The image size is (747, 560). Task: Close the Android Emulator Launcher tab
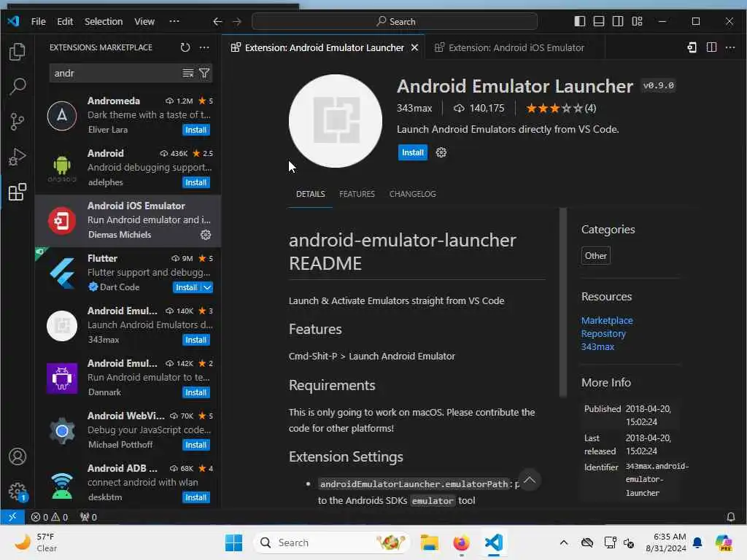click(414, 47)
